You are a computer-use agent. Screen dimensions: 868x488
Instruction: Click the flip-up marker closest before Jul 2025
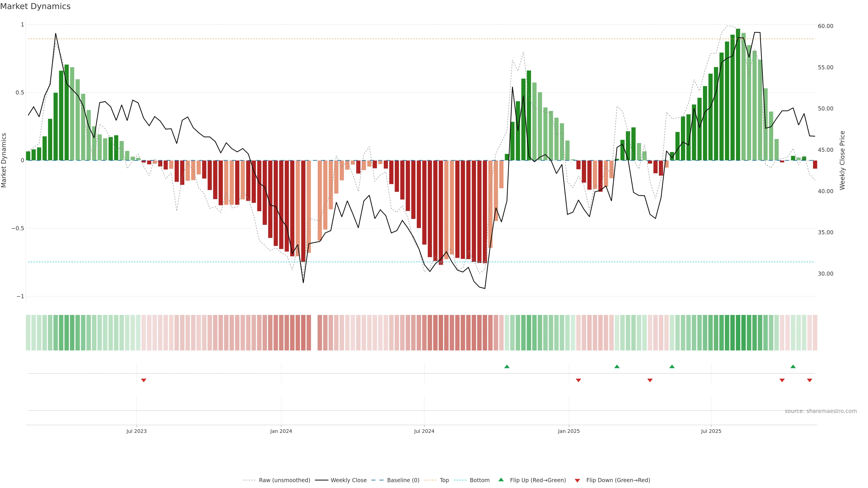pyautogui.click(x=672, y=366)
